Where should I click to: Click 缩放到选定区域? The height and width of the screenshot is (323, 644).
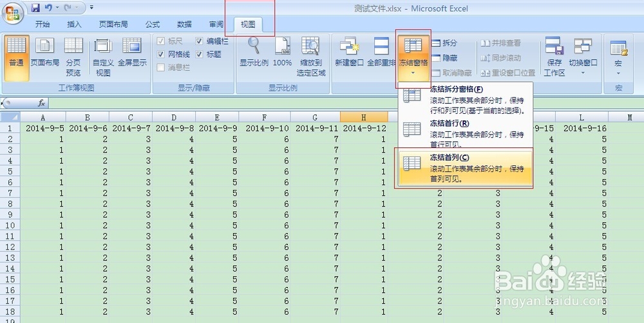[311, 58]
